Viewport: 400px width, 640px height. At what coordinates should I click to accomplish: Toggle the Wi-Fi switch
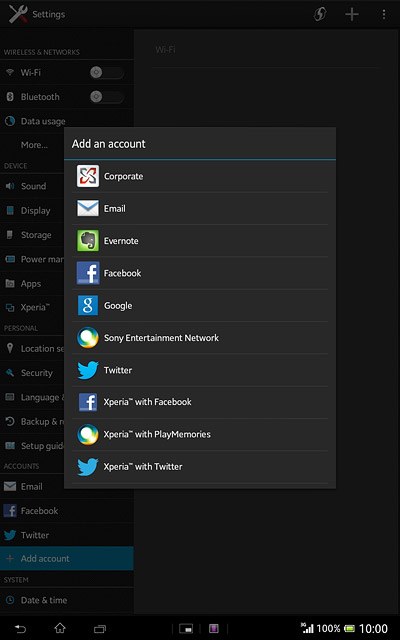click(107, 73)
